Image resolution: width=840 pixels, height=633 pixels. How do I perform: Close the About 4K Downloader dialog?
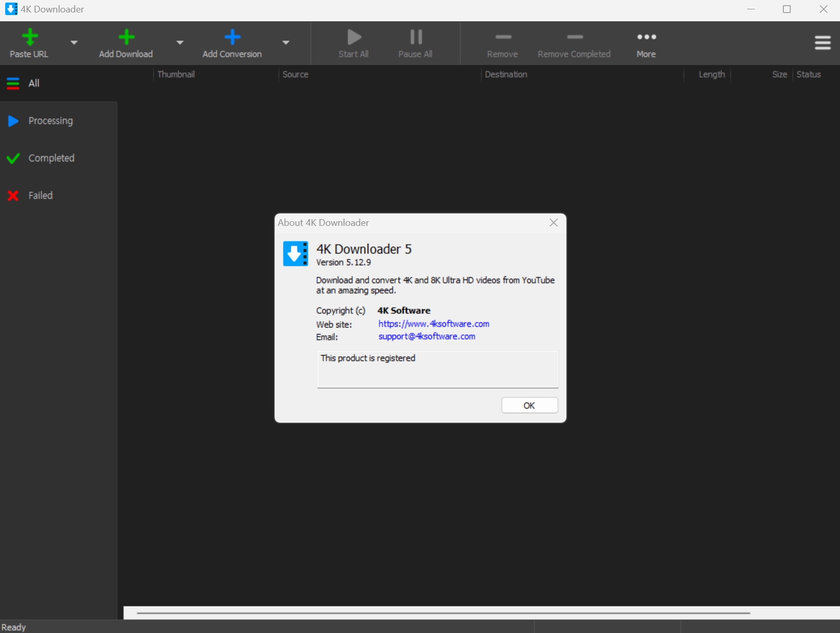[553, 223]
